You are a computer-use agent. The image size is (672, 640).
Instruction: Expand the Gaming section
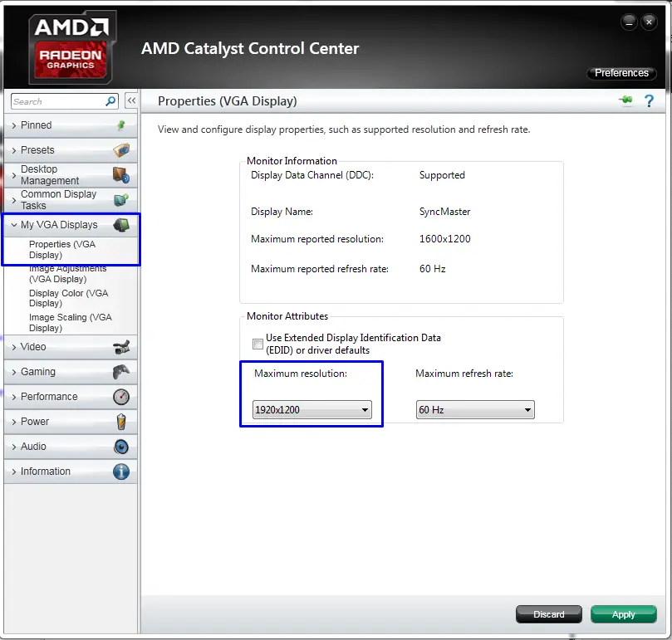tap(71, 372)
